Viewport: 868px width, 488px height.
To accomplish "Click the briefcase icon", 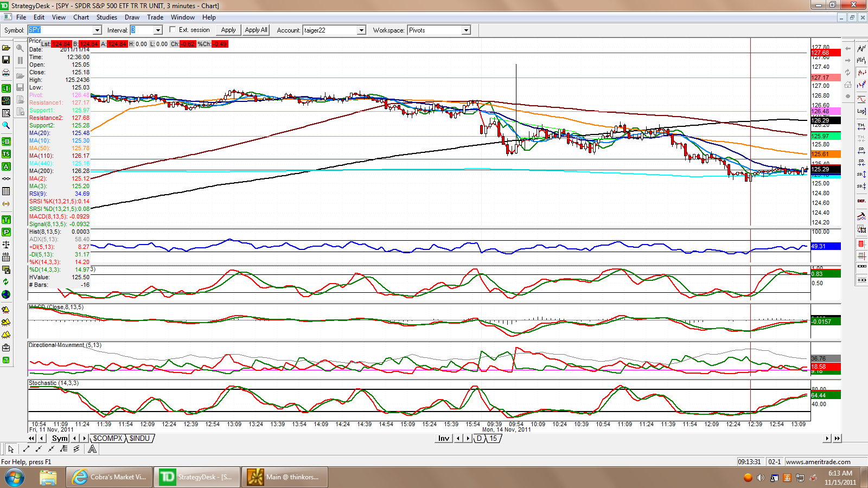I will tap(6, 348).
